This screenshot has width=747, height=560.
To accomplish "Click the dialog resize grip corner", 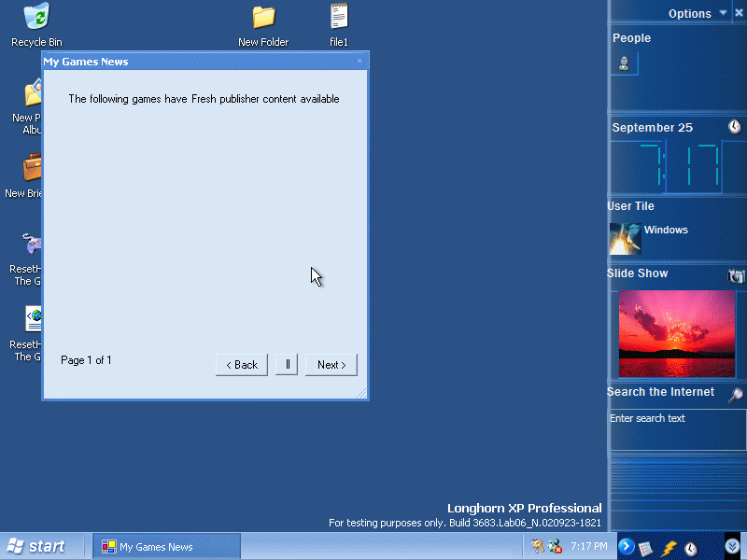I will [x=361, y=392].
